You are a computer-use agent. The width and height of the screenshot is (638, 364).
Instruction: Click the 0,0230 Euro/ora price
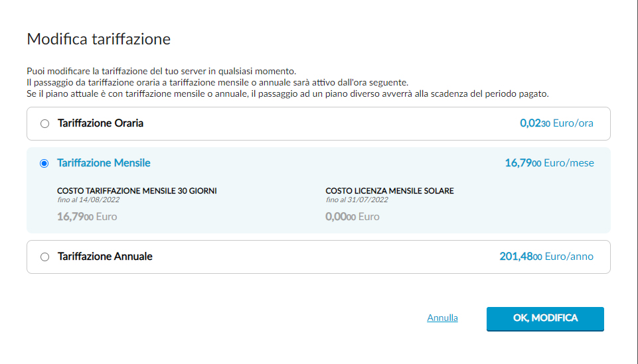pyautogui.click(x=556, y=123)
